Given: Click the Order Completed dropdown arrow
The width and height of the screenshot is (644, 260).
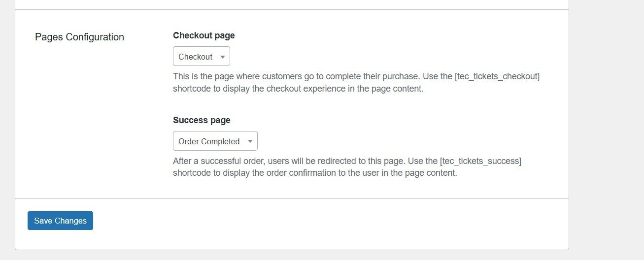Looking at the screenshot, I should point(250,142).
